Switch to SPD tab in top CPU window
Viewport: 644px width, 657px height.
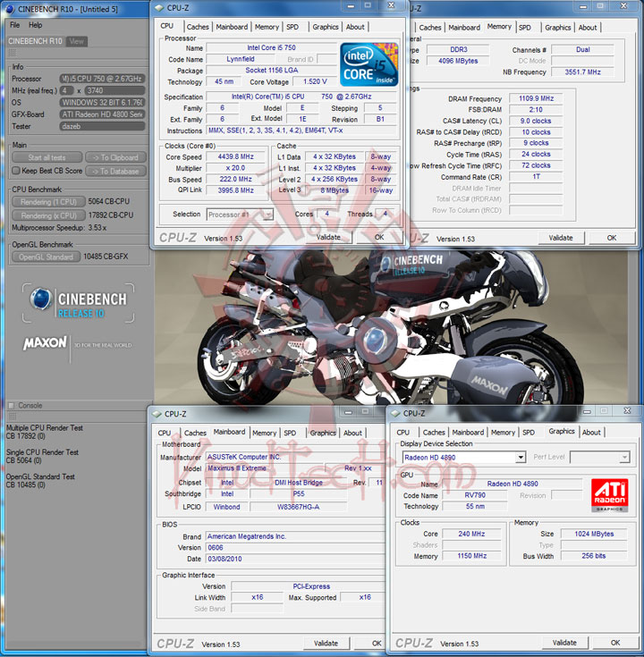[x=292, y=27]
